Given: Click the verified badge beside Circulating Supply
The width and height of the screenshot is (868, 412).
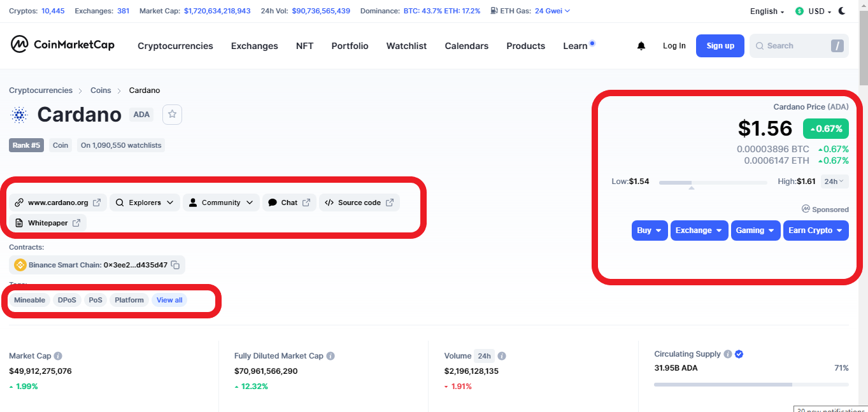Looking at the screenshot, I should pyautogui.click(x=739, y=354).
